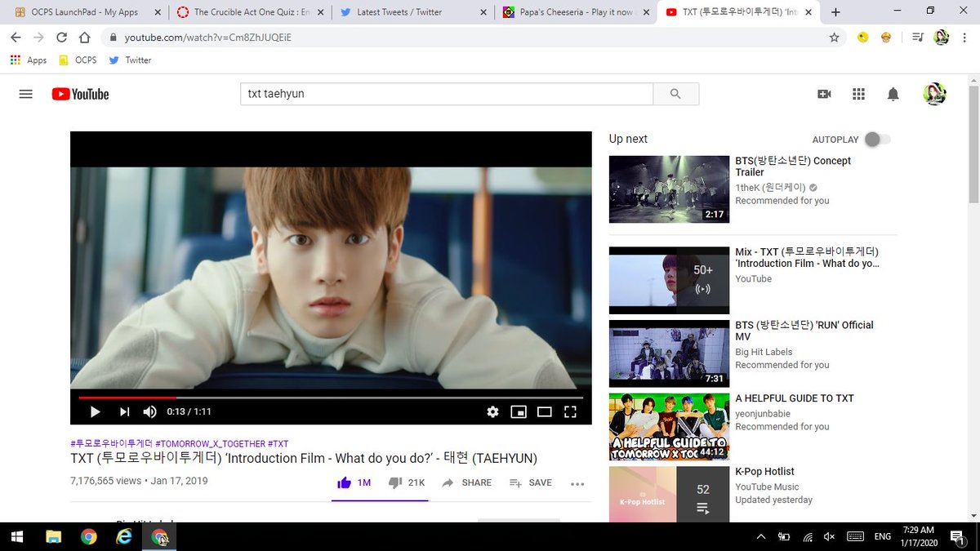Toggle the Autoplay switch
This screenshot has width=980, height=551.
(x=877, y=140)
